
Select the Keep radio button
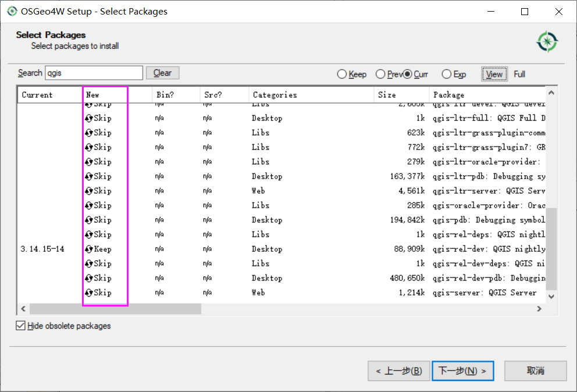342,74
